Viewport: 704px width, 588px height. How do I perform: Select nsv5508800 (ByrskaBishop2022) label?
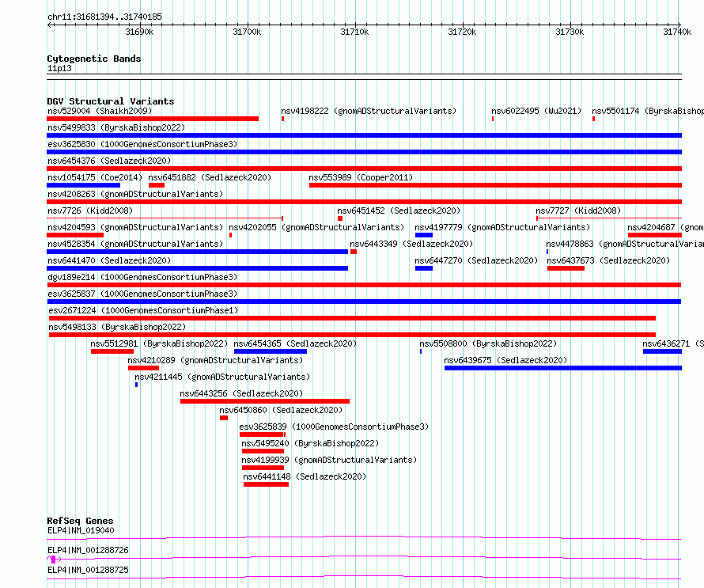(x=488, y=343)
